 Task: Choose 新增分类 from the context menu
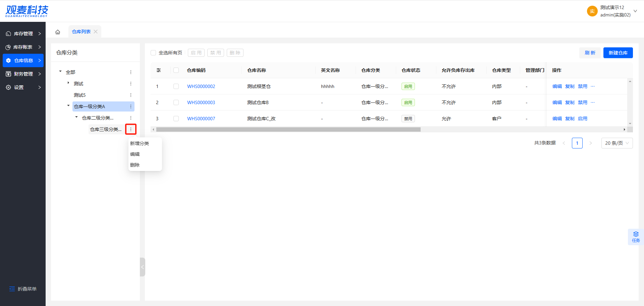[x=140, y=143]
